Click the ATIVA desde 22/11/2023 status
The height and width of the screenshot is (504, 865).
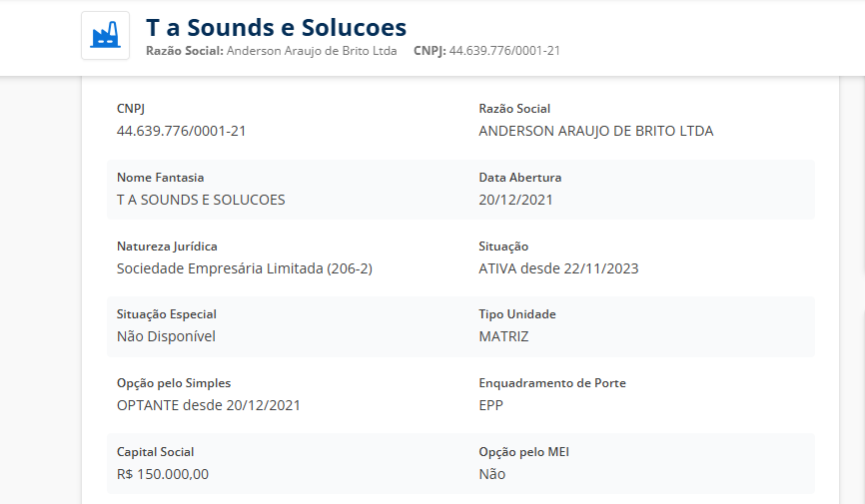click(558, 268)
